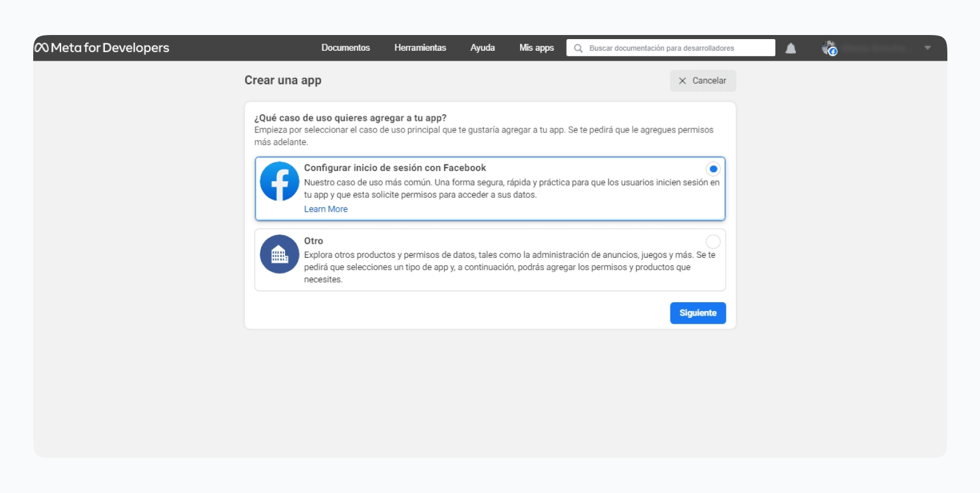
Task: Focus the developer documentation search field
Action: click(x=671, y=48)
